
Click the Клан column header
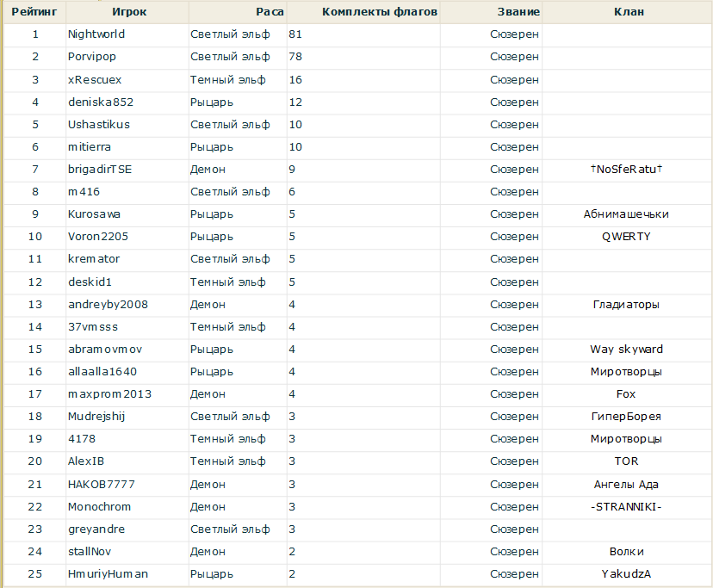pos(628,12)
